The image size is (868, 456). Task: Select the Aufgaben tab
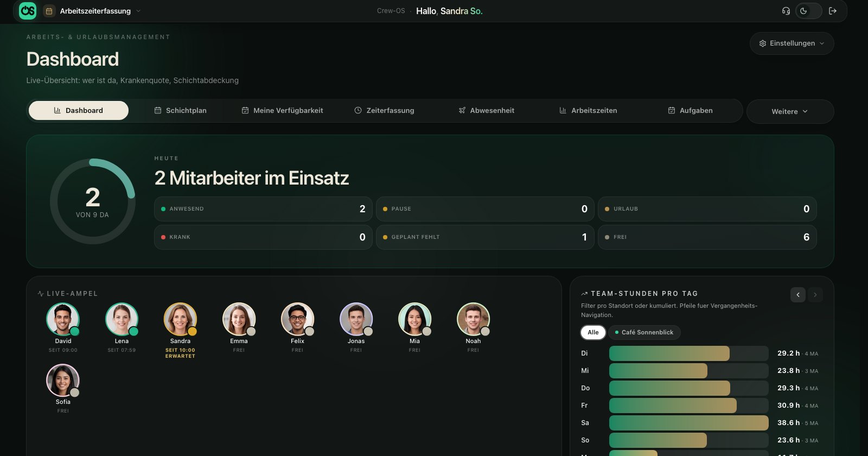click(x=690, y=110)
